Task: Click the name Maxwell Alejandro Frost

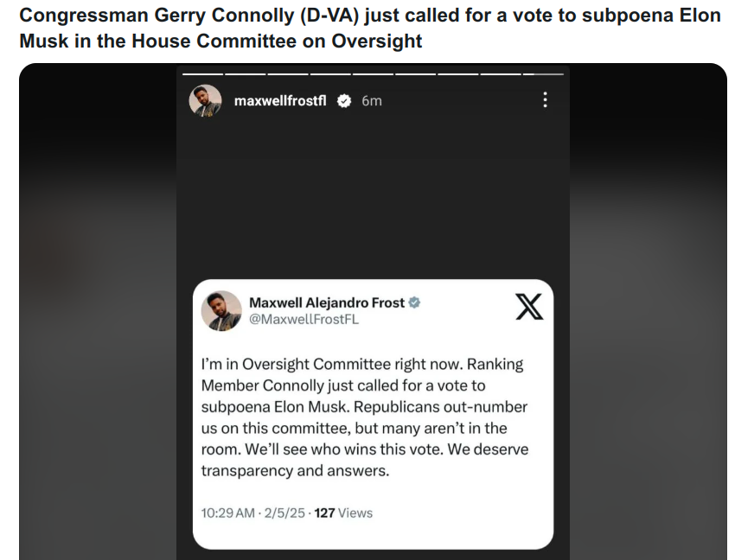Action: [327, 302]
